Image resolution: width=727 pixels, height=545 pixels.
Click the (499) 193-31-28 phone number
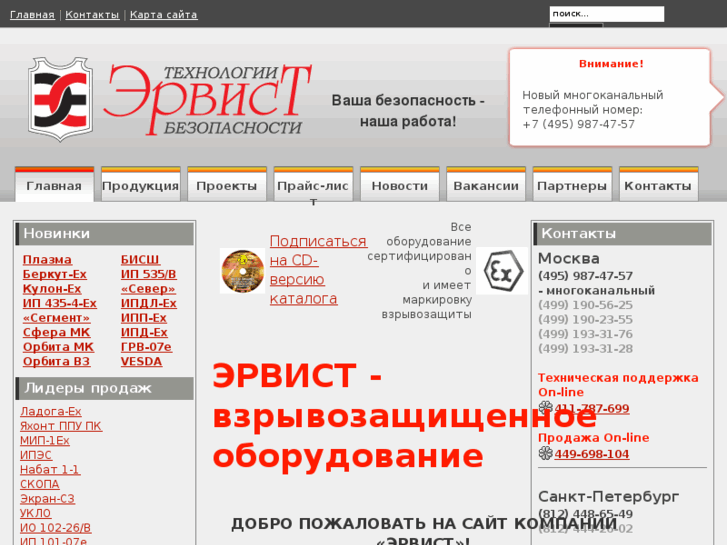[x=586, y=349]
